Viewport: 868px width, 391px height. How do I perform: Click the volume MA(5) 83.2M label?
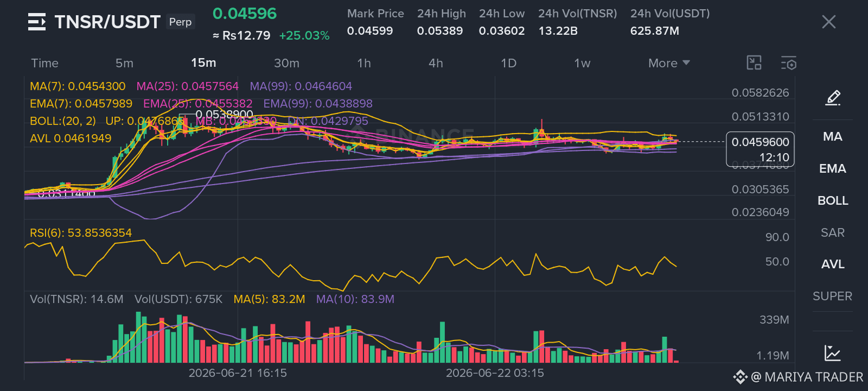[269, 299]
